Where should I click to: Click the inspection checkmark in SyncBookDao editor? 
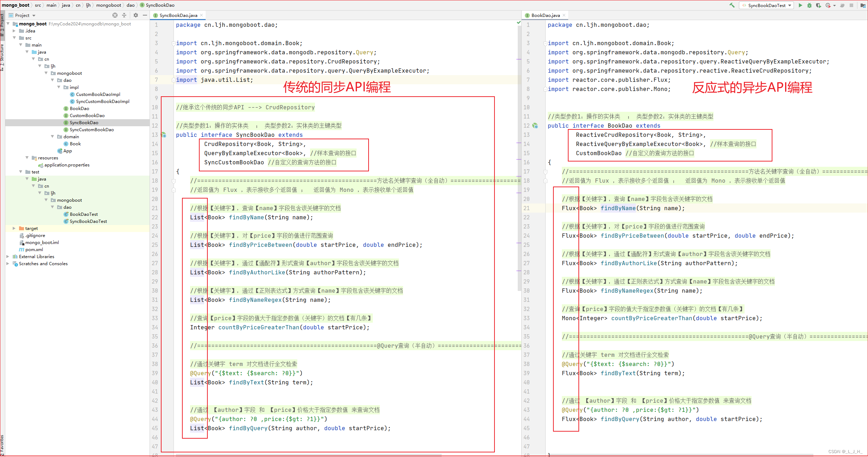click(518, 23)
